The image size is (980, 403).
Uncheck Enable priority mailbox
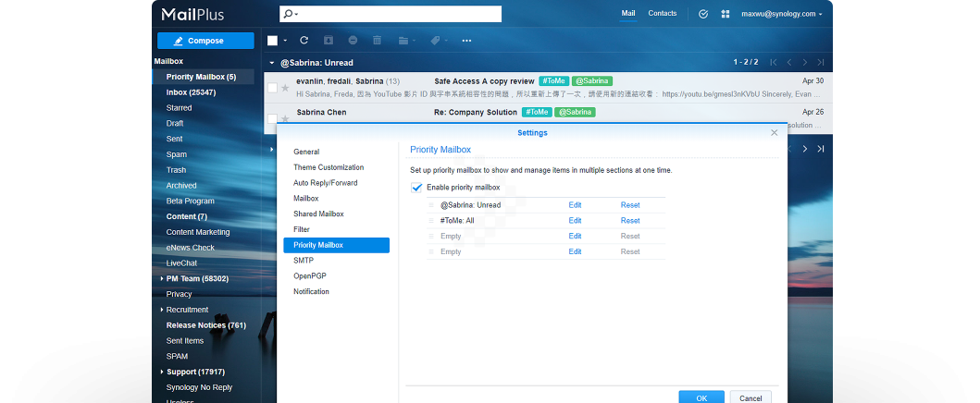click(416, 187)
